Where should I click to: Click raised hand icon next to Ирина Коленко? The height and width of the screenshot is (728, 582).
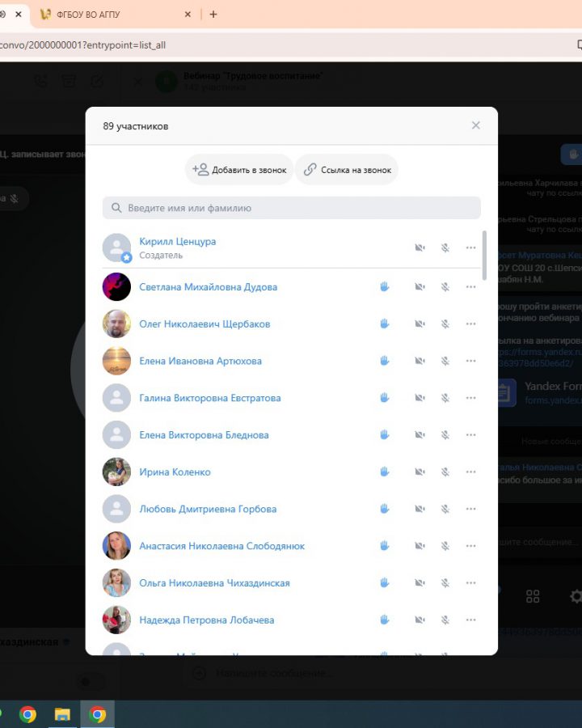[385, 472]
